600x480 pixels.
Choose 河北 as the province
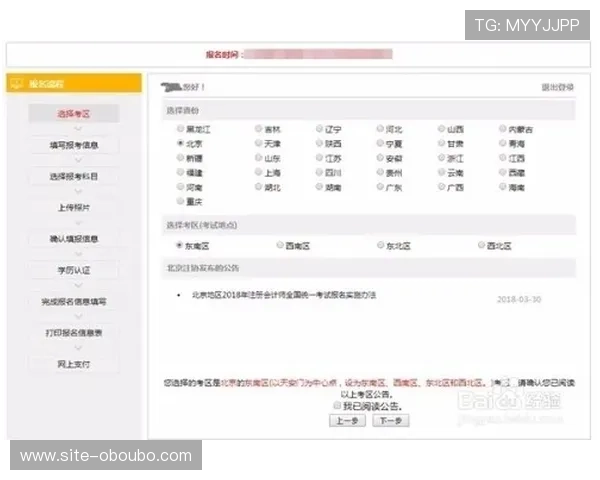click(380, 129)
